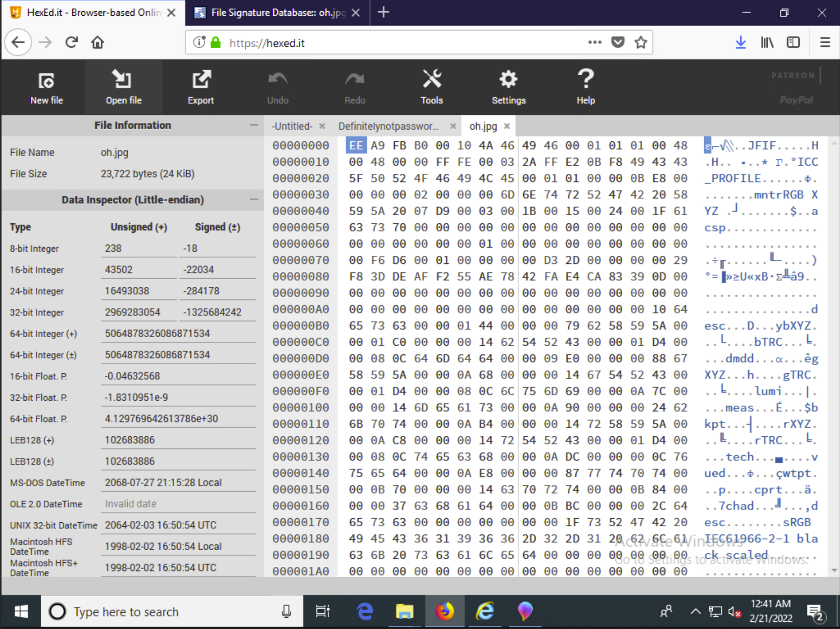Click the 32-bit Integer signed value field
This screenshot has height=629, width=840.
point(217,312)
